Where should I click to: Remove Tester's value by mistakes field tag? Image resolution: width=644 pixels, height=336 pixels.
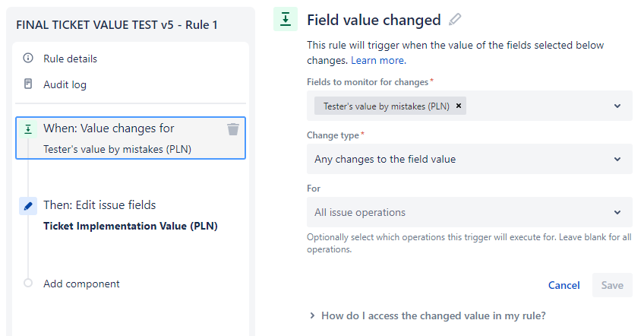[x=459, y=106]
